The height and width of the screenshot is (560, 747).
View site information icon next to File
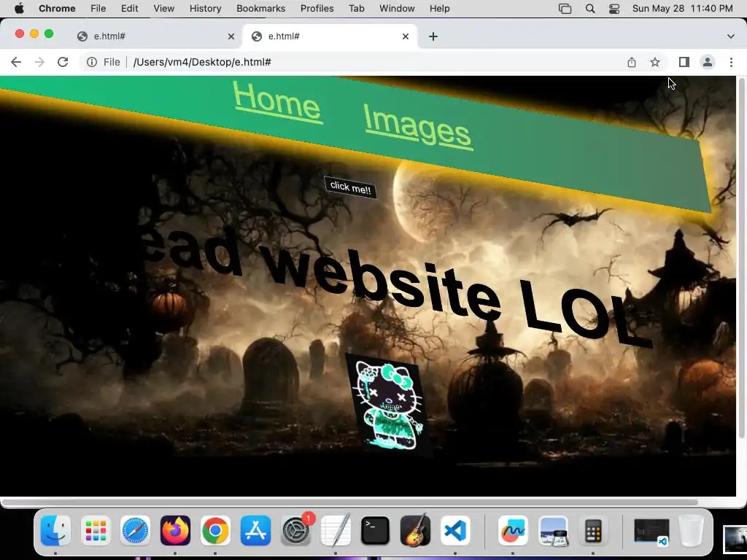tap(91, 62)
